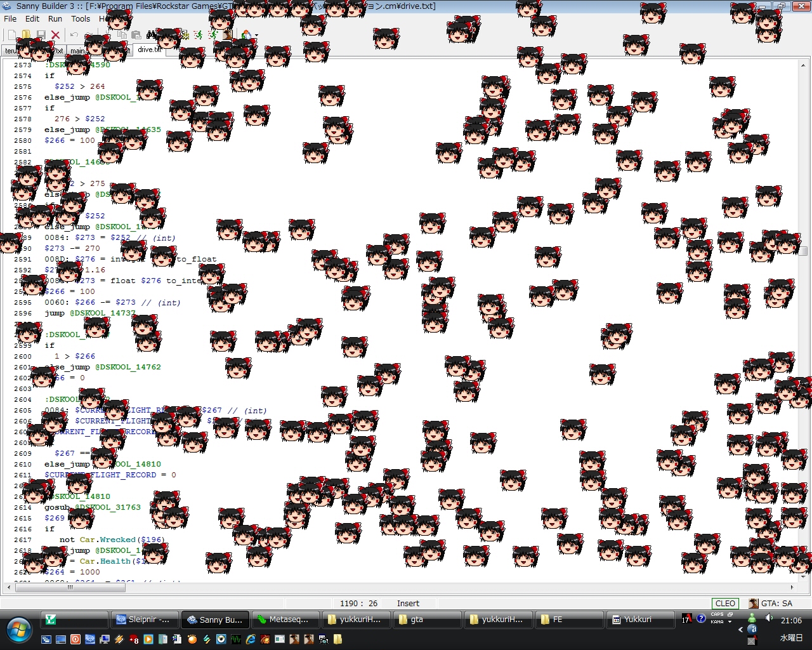Click the blue help question mark tray icon

701,618
